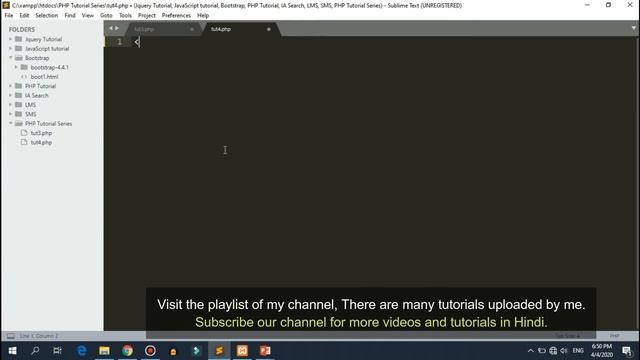This screenshot has height=360, width=640.
Task: Collapse the Bootstrap folder
Action: tap(11, 58)
